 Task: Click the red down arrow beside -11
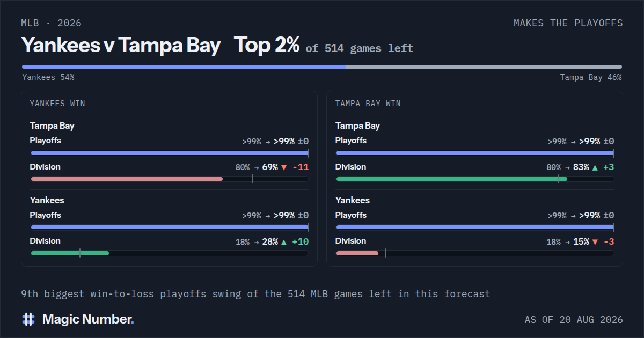coord(284,167)
